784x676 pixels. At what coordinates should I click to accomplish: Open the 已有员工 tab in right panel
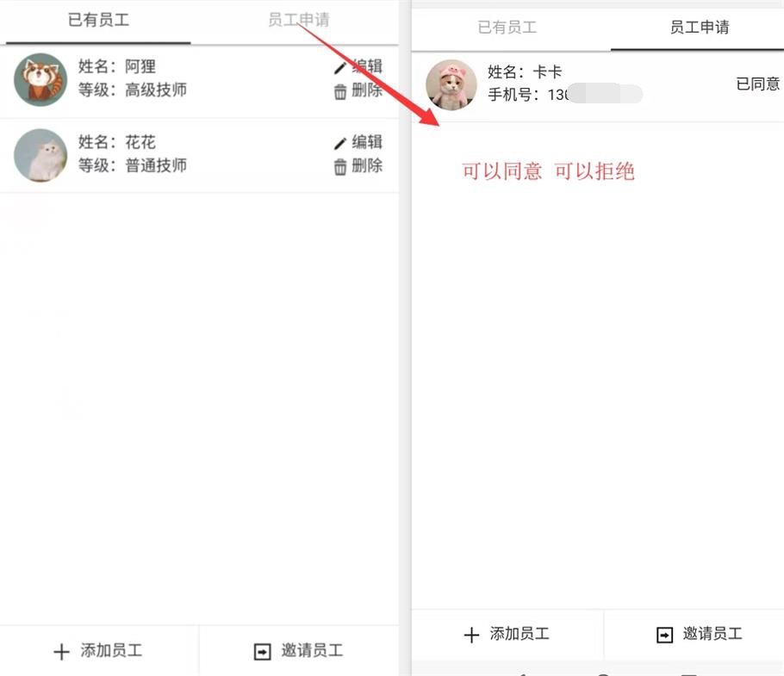(x=507, y=27)
